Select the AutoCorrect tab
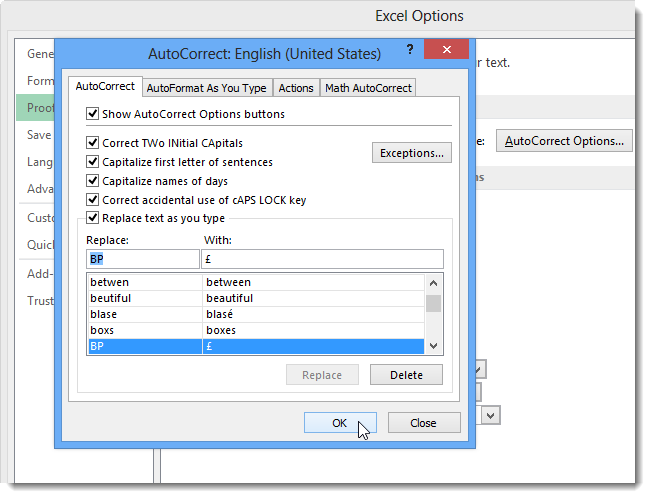 [105, 86]
